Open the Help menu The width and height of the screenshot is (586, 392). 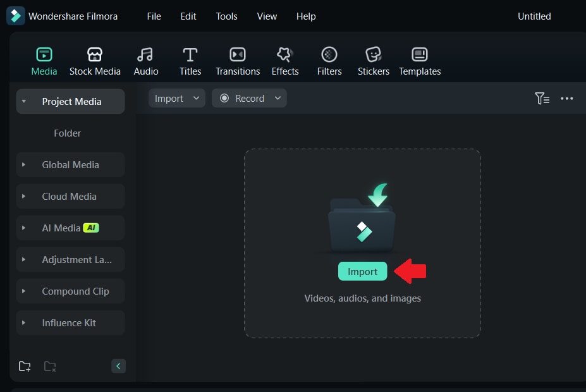click(x=306, y=16)
